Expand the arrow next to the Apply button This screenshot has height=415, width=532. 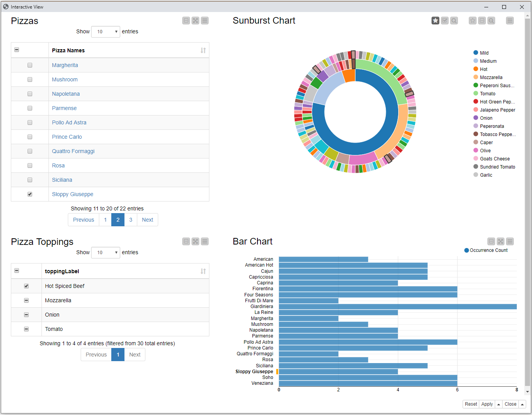[499, 404]
